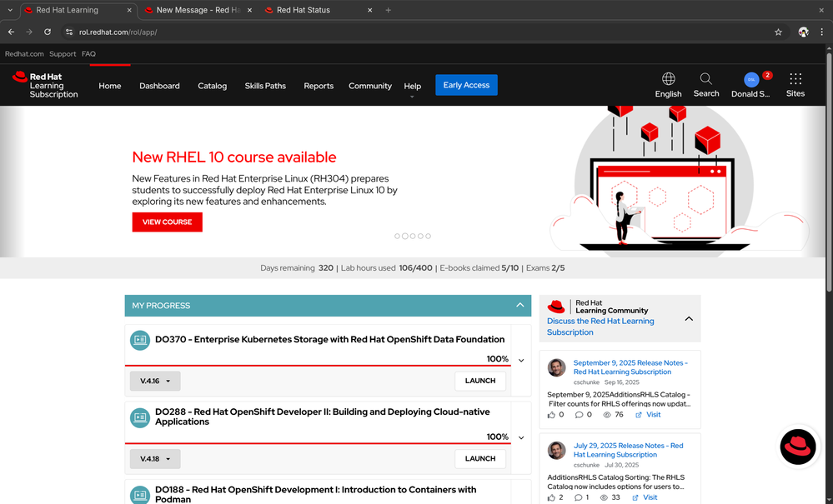This screenshot has width=833, height=504.
Task: Click the VIEW COURSE button
Action: point(167,222)
